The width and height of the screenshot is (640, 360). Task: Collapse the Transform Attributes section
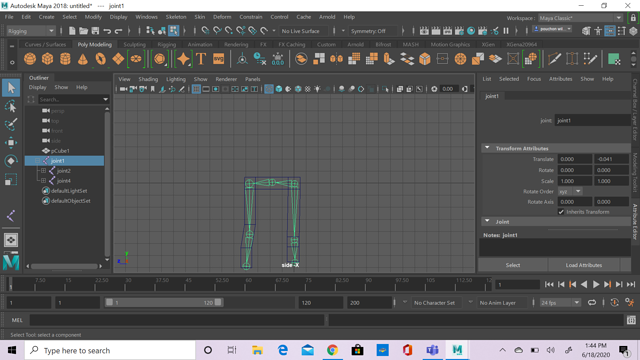coord(487,148)
